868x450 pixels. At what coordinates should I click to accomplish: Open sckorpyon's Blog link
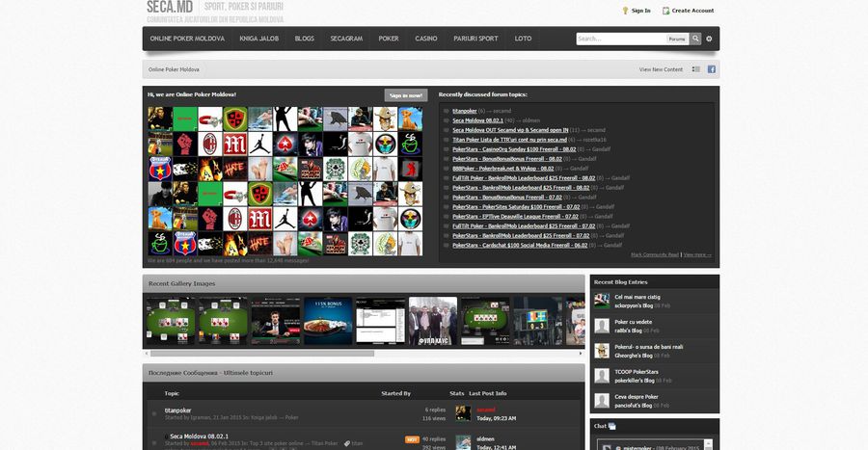coord(634,305)
